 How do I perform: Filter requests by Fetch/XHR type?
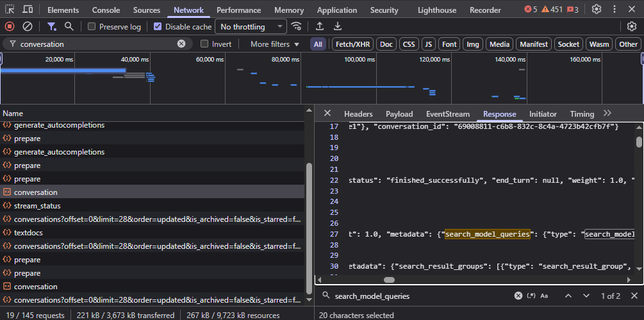pyautogui.click(x=352, y=44)
